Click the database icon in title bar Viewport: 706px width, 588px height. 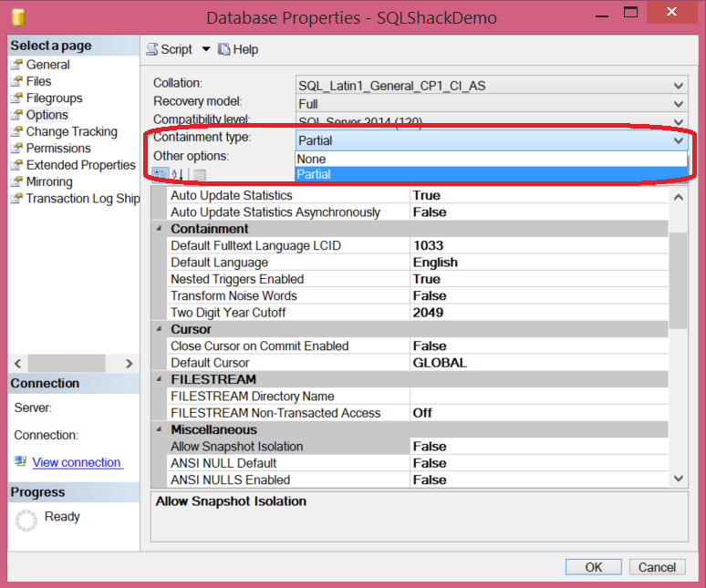(x=18, y=17)
